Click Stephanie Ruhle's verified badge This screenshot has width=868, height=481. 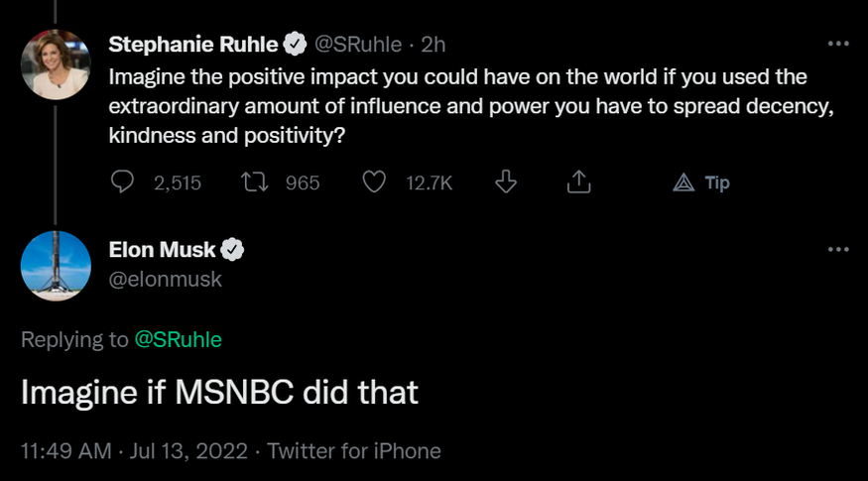(295, 44)
